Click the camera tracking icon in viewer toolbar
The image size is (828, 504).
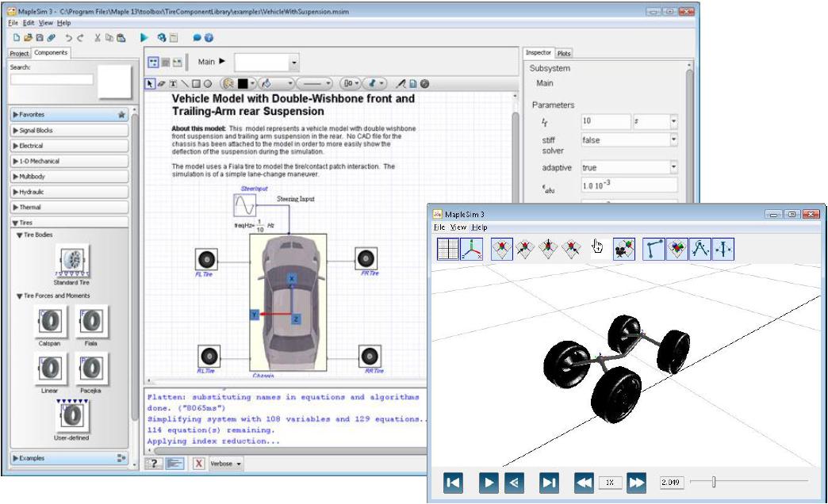pyautogui.click(x=623, y=249)
